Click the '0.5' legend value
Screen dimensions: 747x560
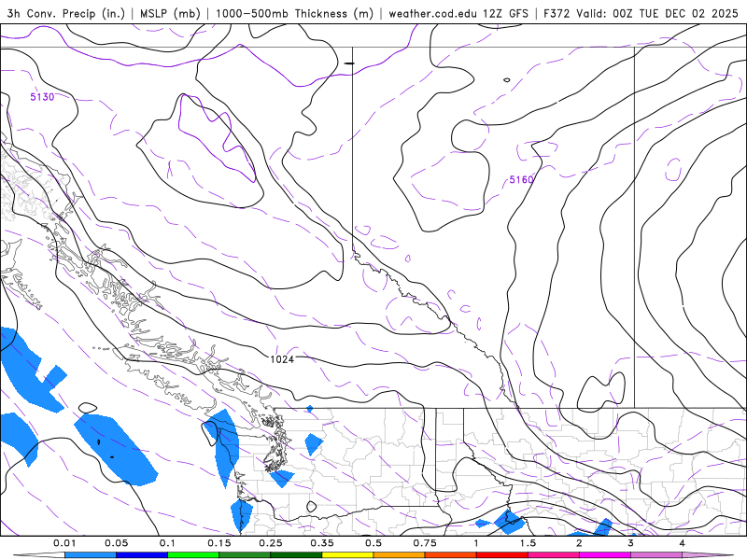point(373,543)
